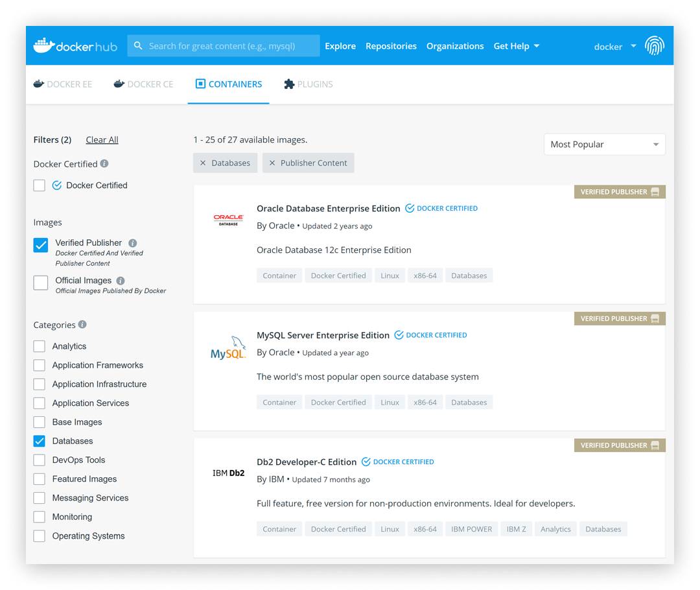Select the Application Infrastructure category
The image size is (700, 590).
[x=40, y=384]
